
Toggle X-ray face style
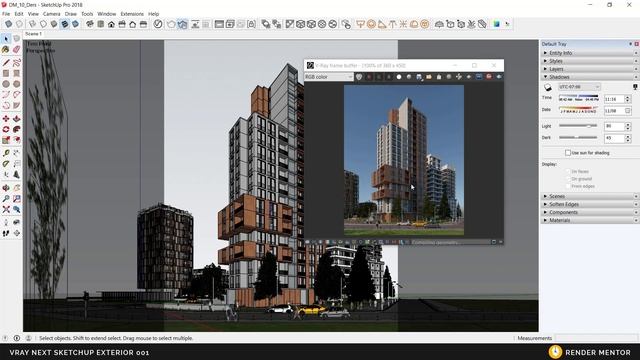click(8, 24)
